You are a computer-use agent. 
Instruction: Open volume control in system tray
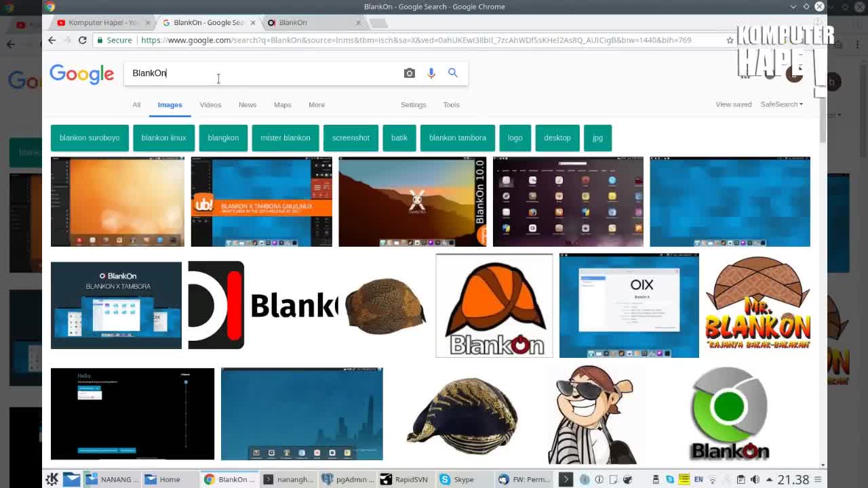point(755,480)
